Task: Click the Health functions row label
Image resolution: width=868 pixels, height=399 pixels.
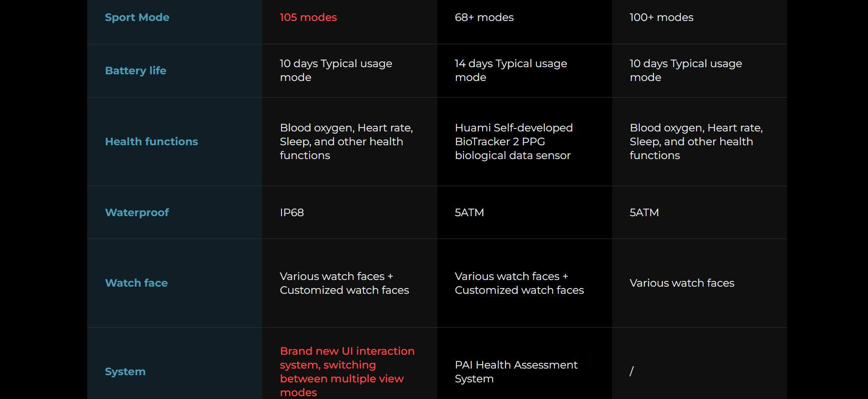Action: click(151, 141)
